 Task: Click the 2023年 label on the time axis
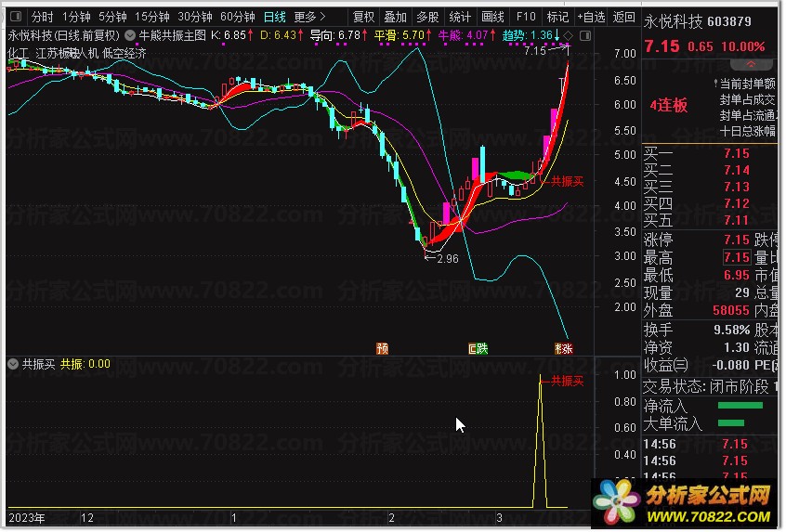(x=27, y=518)
